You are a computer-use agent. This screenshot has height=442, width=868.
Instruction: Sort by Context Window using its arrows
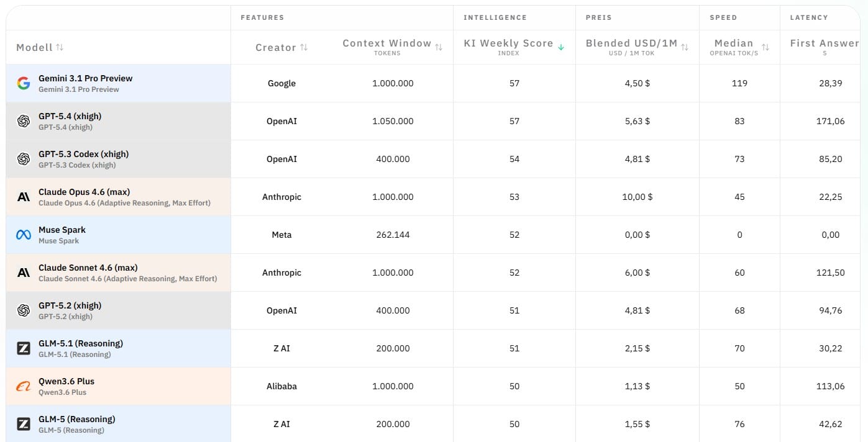click(439, 47)
